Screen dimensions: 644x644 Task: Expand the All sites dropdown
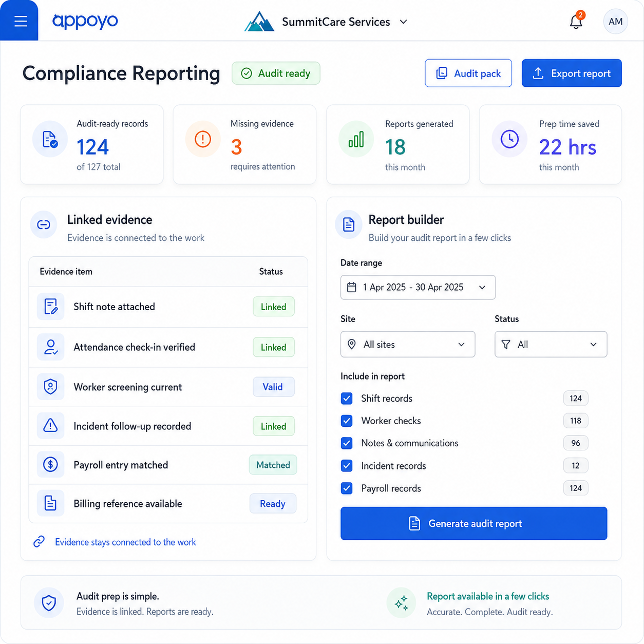pyautogui.click(x=408, y=344)
